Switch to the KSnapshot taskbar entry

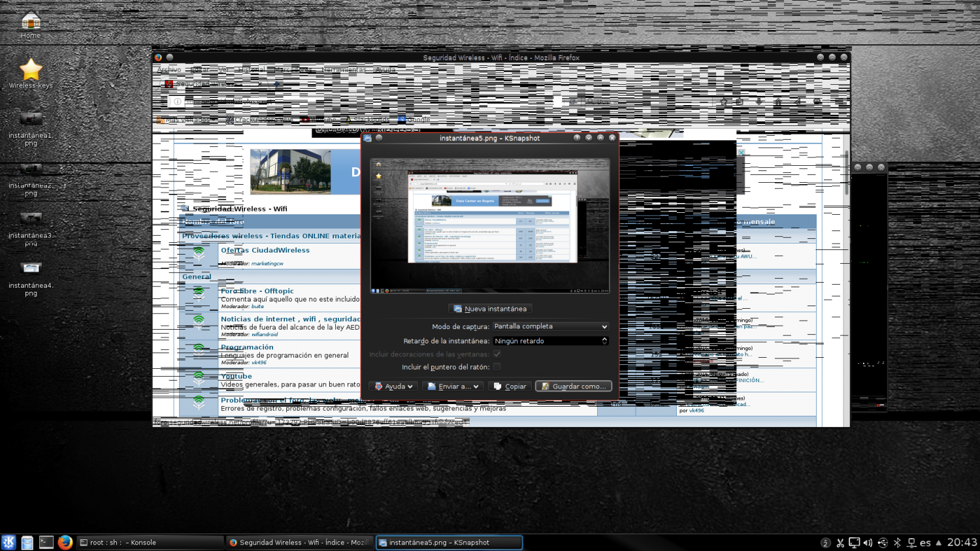coord(449,543)
